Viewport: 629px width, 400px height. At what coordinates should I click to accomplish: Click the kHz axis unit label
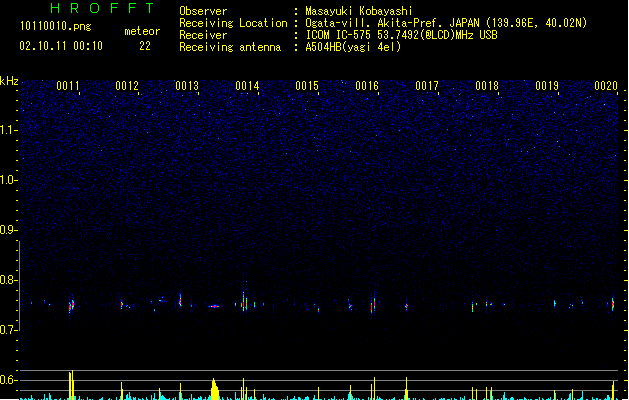9,81
